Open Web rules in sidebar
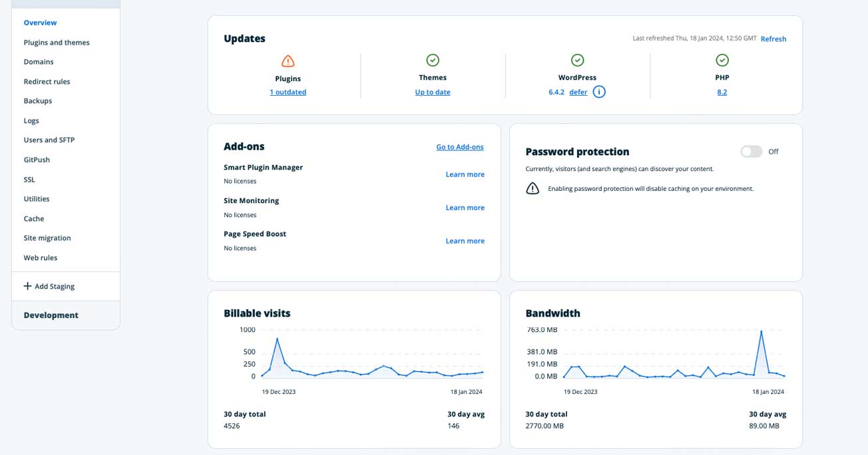This screenshot has width=868, height=455. coord(41,258)
